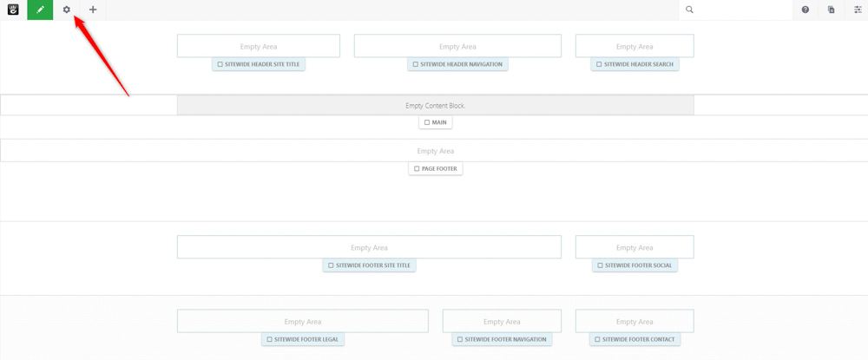Open the Main area menu
This screenshot has width=868, height=360.
point(436,122)
